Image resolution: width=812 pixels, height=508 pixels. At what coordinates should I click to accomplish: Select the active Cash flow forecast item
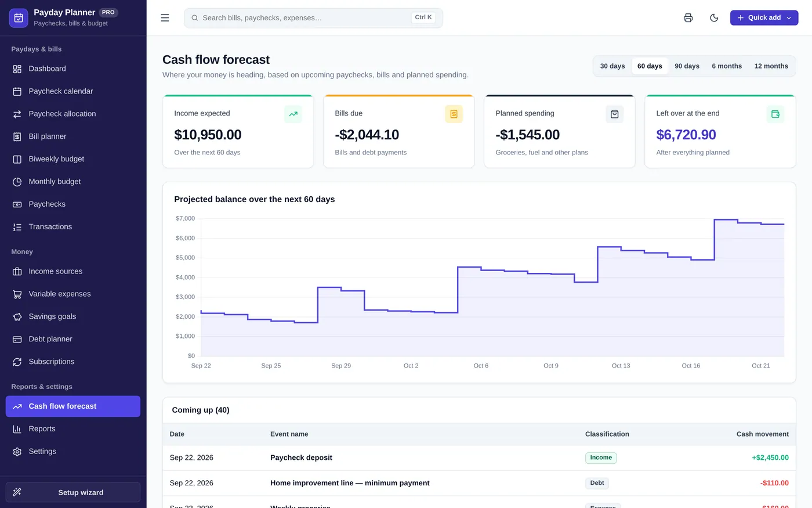coord(73,406)
